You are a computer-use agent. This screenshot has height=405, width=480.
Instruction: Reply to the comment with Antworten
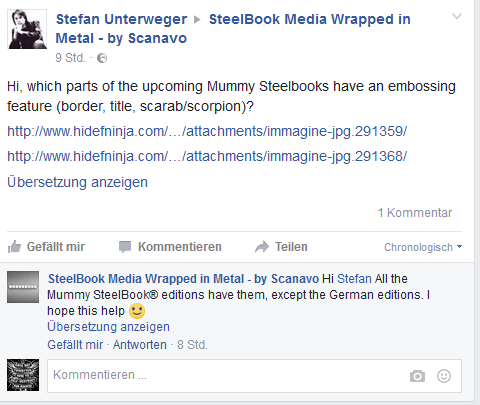[x=140, y=345]
